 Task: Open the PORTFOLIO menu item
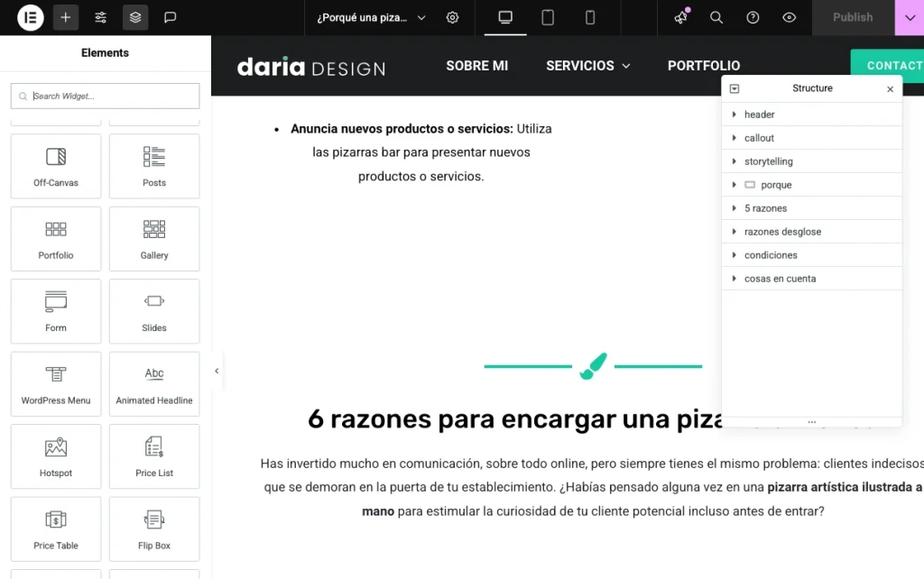pos(703,65)
